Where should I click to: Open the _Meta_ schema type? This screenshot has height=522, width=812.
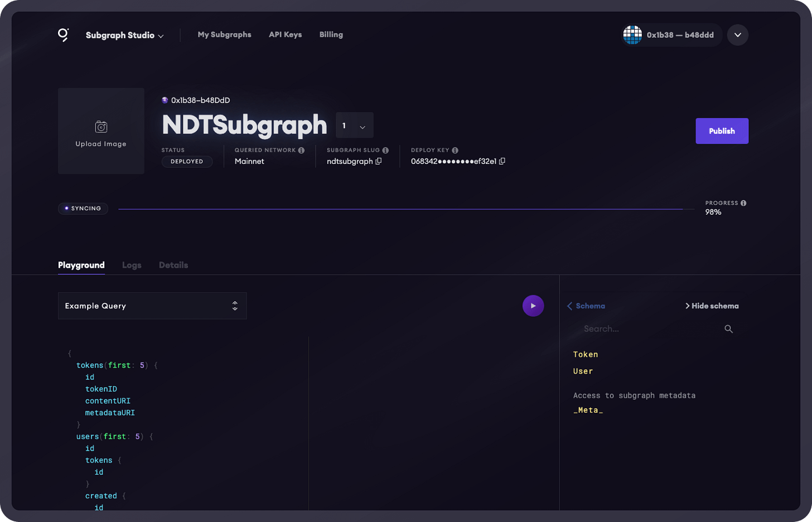588,410
